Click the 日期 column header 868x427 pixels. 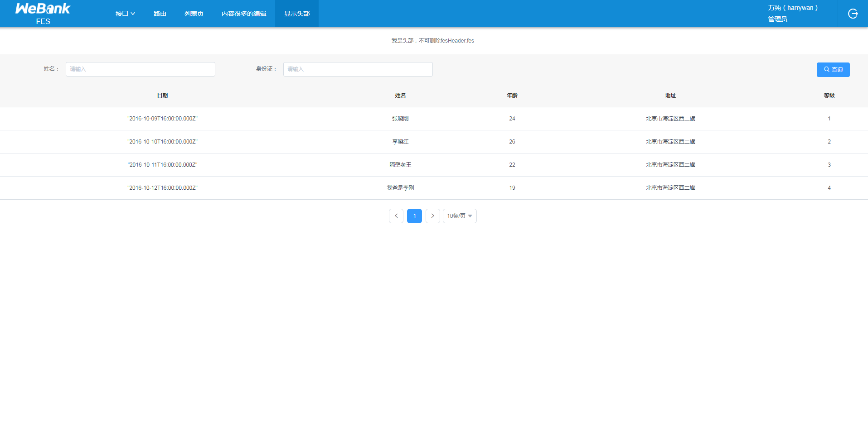coord(162,96)
